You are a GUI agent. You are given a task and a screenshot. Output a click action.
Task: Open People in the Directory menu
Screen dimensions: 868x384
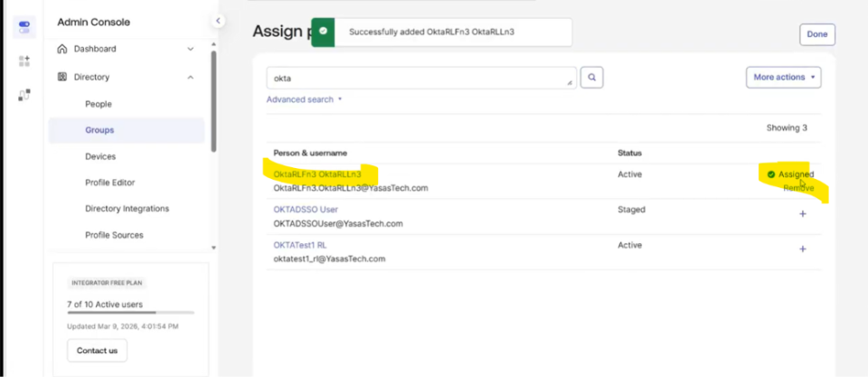[99, 104]
